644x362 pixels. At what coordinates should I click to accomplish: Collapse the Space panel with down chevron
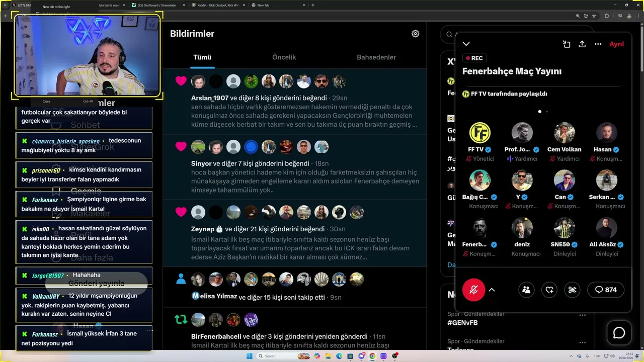pyautogui.click(x=466, y=44)
